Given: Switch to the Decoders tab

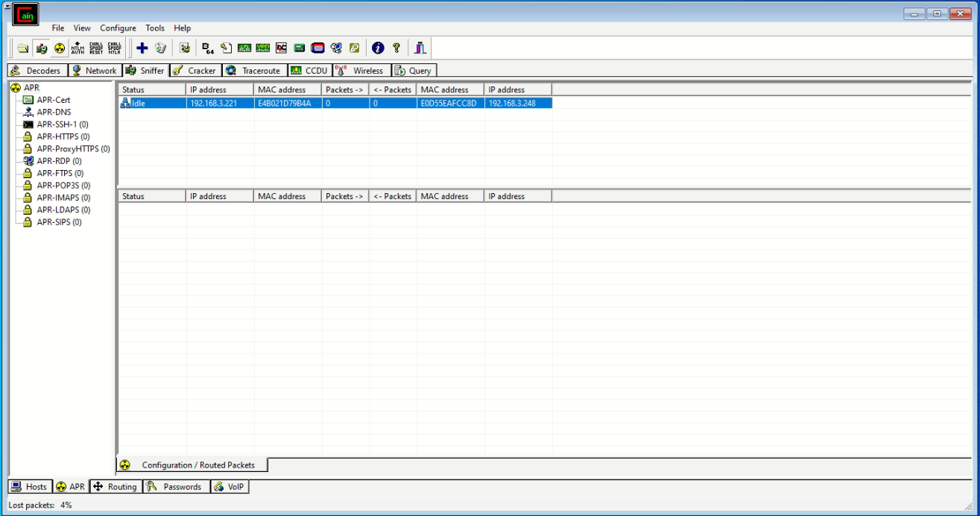Looking at the screenshot, I should click(x=37, y=71).
